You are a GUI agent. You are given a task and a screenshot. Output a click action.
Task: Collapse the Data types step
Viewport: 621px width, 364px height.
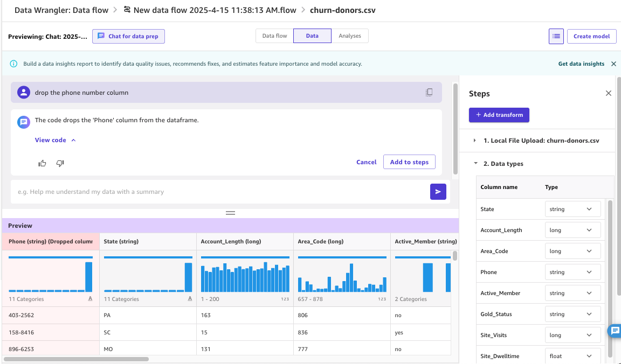(475, 164)
